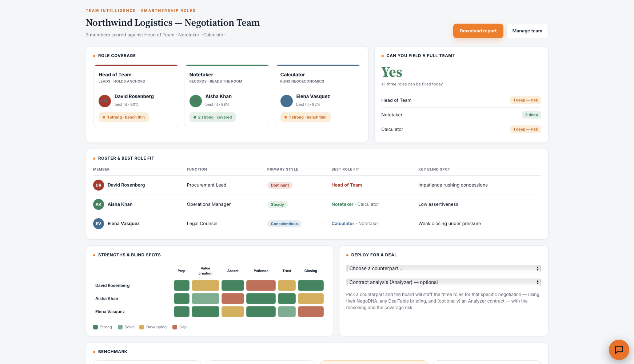Open the Choose a counterpart dropdown
Image resolution: width=634 pixels, height=364 pixels.
pos(443,268)
